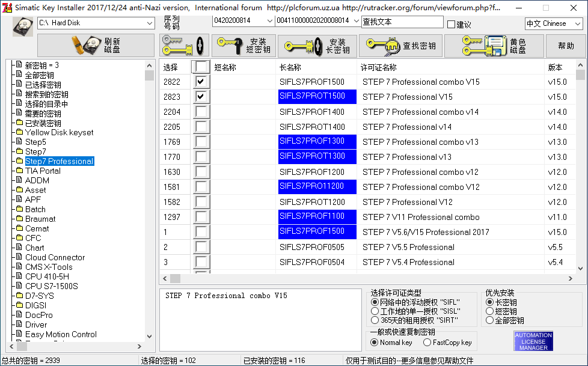Check the row 1630 checkbox

coord(201,171)
